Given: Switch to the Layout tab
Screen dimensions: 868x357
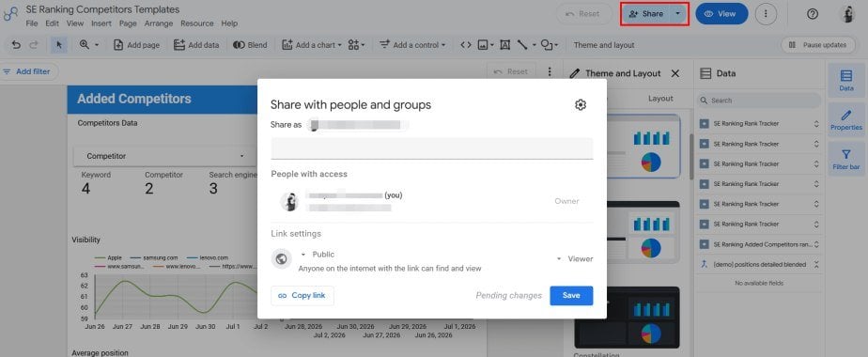Looking at the screenshot, I should point(660,99).
